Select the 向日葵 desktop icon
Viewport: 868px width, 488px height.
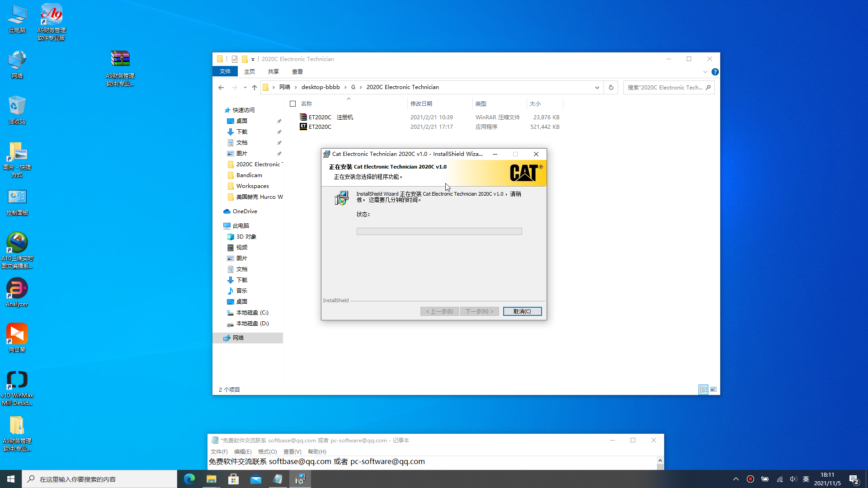coord(17,338)
